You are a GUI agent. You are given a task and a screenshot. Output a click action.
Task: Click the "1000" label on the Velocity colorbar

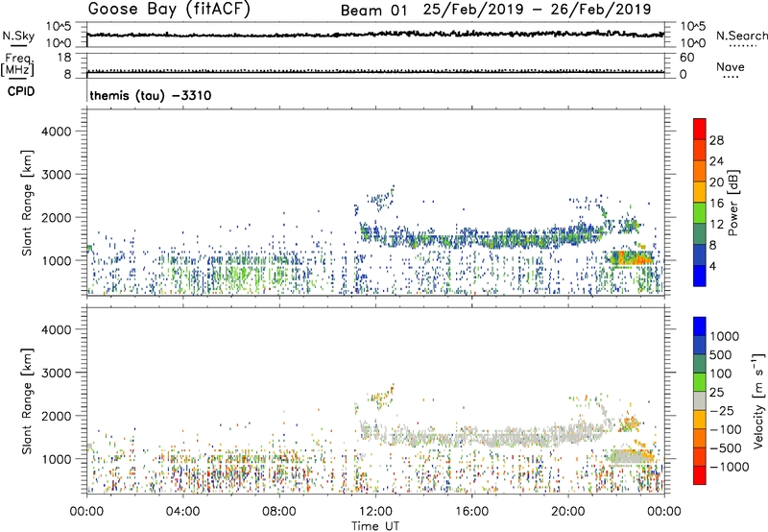pos(724,336)
